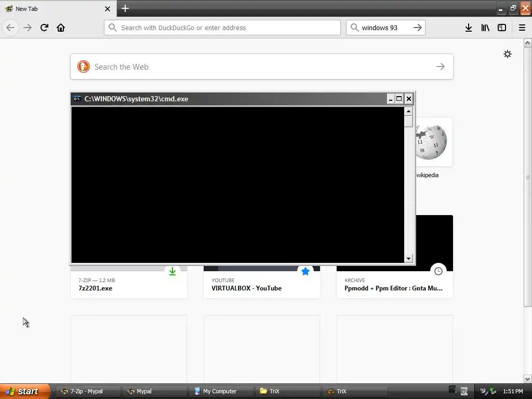Open the hamburger application menu
The width and height of the screenshot is (532, 399).
(522, 28)
